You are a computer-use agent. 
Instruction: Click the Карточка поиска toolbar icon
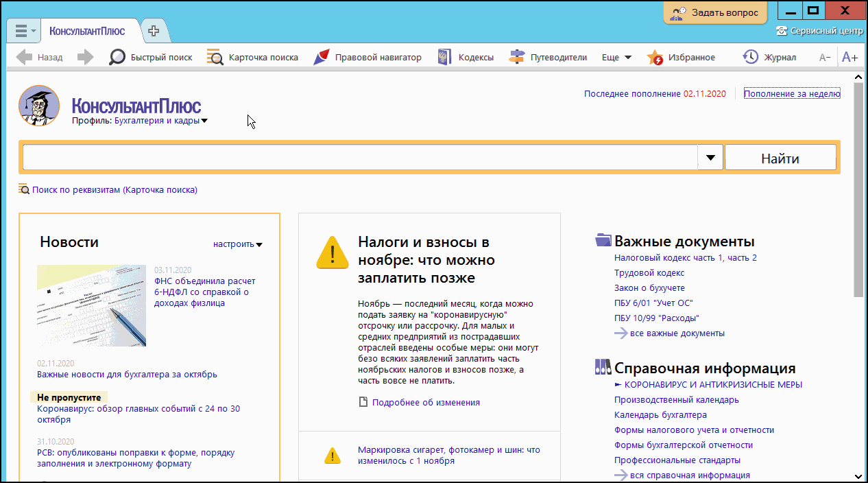[x=215, y=58]
